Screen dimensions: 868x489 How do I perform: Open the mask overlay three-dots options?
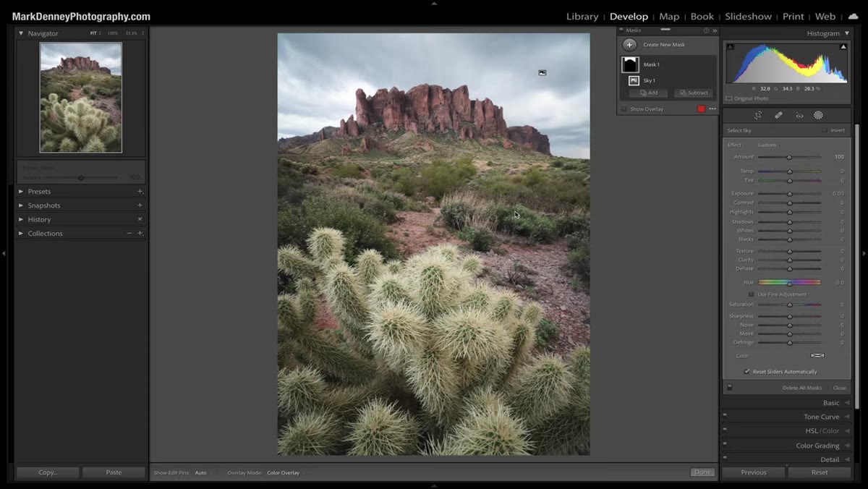[712, 109]
